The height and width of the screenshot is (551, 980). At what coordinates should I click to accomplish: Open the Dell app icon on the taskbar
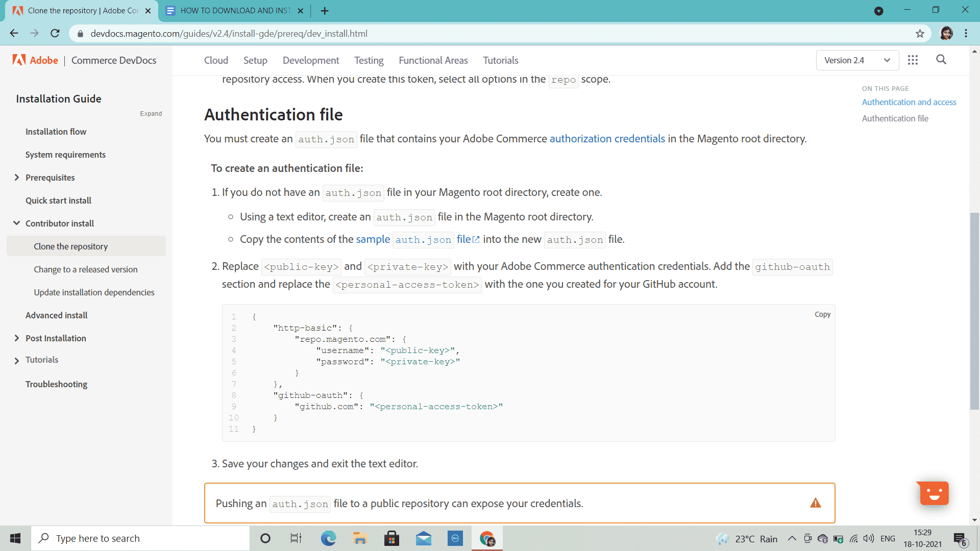point(455,538)
